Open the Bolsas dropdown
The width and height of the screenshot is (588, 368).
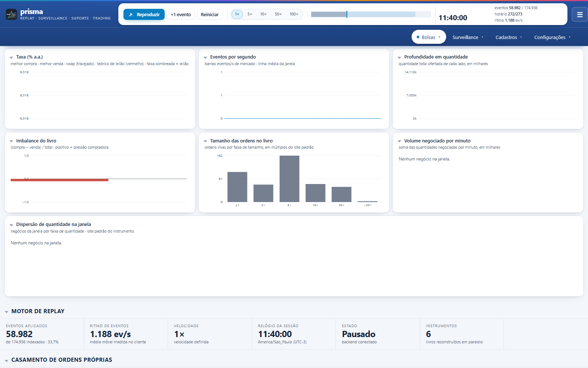(429, 37)
